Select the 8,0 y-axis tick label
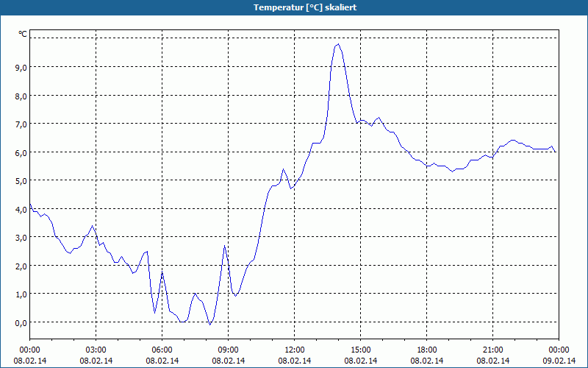588x368 pixels. click(22, 96)
